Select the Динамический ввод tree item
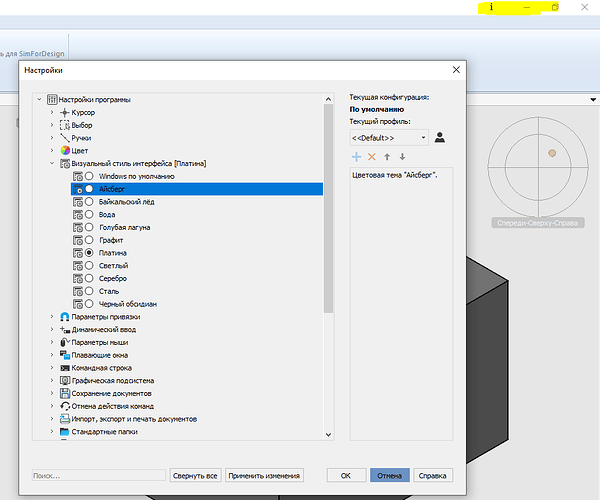600x500 pixels. tap(104, 330)
